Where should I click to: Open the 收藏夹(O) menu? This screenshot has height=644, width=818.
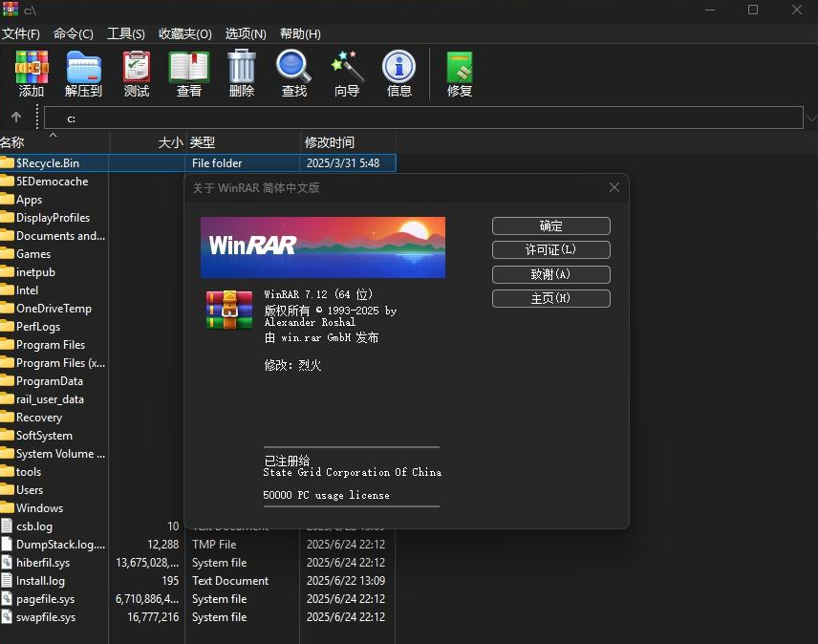coord(185,33)
